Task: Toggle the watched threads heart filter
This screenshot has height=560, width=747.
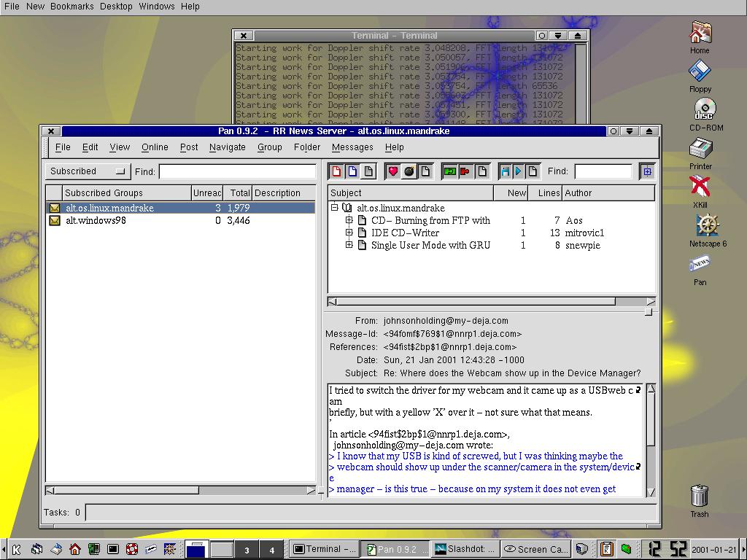Action: [393, 171]
